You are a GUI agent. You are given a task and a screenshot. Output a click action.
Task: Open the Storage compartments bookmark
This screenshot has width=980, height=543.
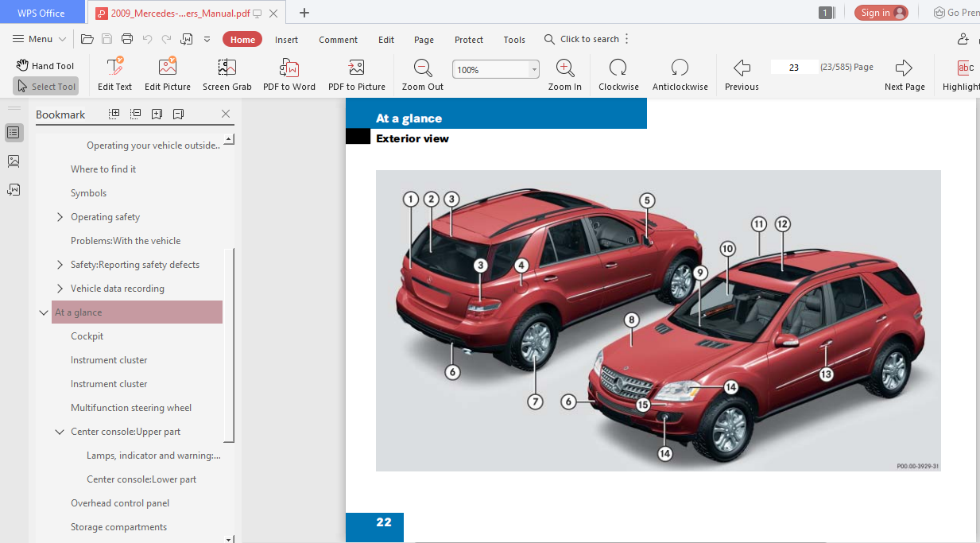tap(119, 527)
